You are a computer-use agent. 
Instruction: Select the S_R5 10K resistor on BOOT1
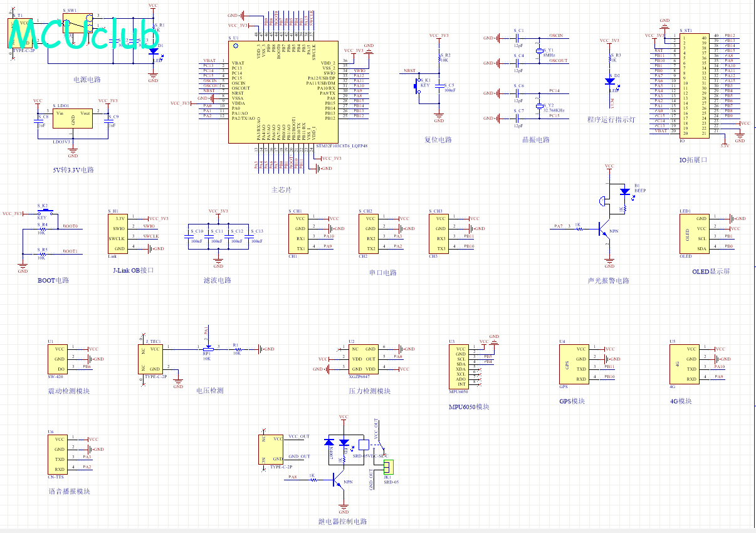coord(43,254)
